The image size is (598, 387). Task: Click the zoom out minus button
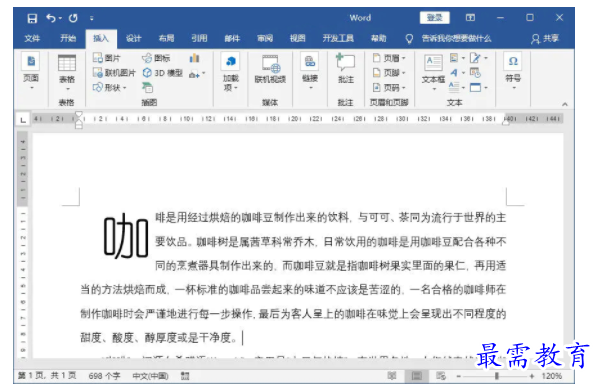click(x=458, y=376)
